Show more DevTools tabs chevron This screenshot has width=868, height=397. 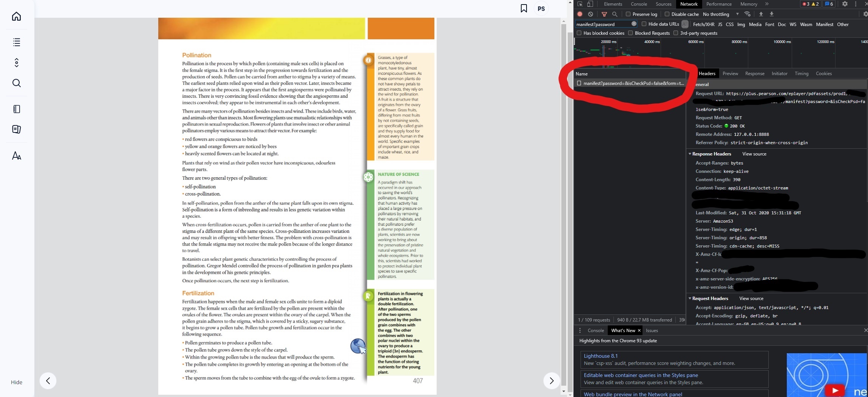pyautogui.click(x=767, y=4)
